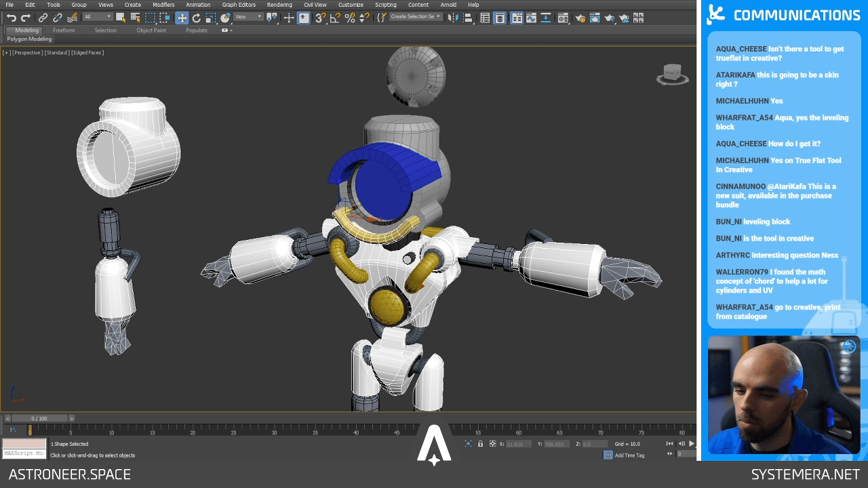Select the Link objects chain icon

point(43,18)
